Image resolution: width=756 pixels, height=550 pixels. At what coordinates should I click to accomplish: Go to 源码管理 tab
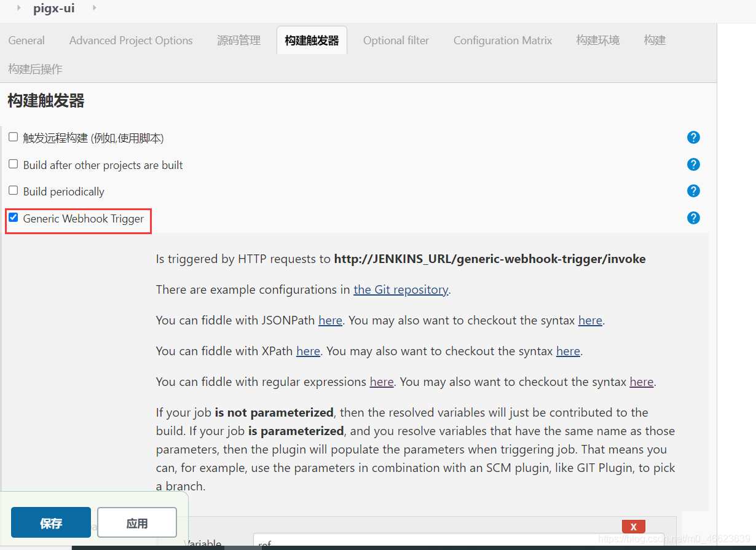[238, 41]
